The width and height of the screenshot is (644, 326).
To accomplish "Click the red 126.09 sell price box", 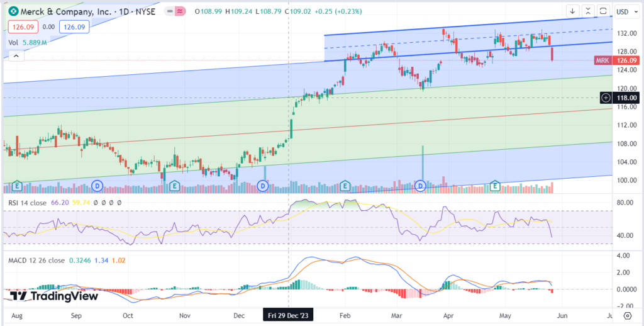I will pos(23,27).
